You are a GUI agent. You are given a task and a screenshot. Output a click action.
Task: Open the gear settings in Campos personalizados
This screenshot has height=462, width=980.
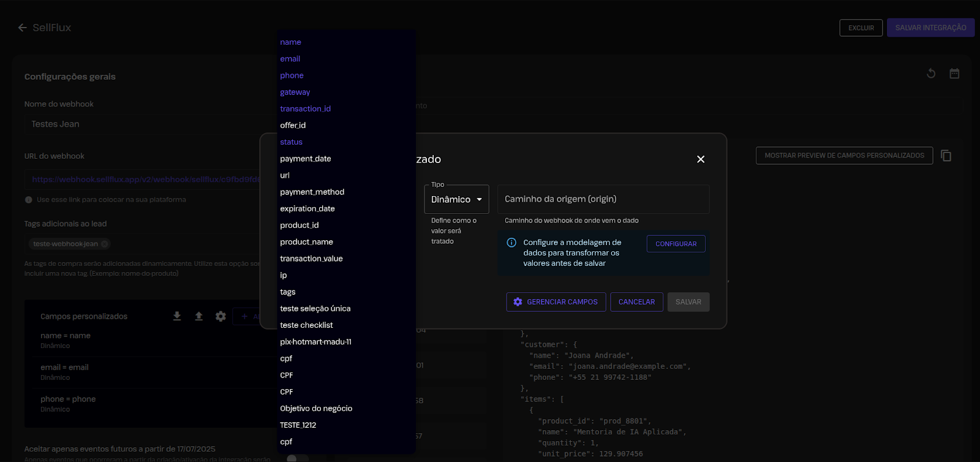pos(221,316)
